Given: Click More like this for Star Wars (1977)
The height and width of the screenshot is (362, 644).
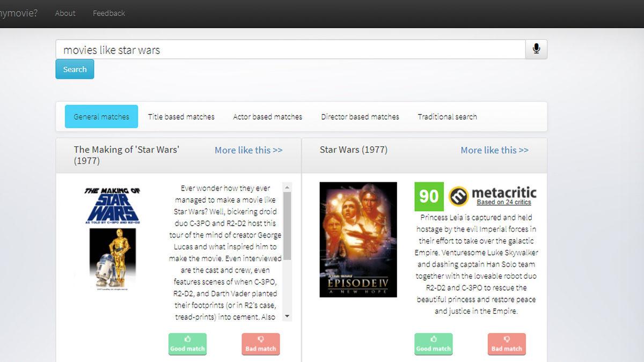Looking at the screenshot, I should [494, 150].
